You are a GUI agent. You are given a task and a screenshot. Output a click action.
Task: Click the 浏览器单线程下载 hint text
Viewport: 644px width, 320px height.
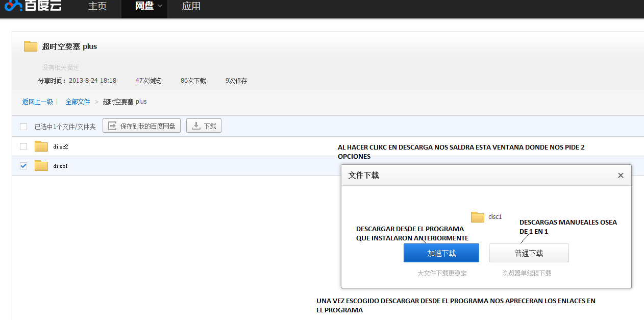coord(527,273)
